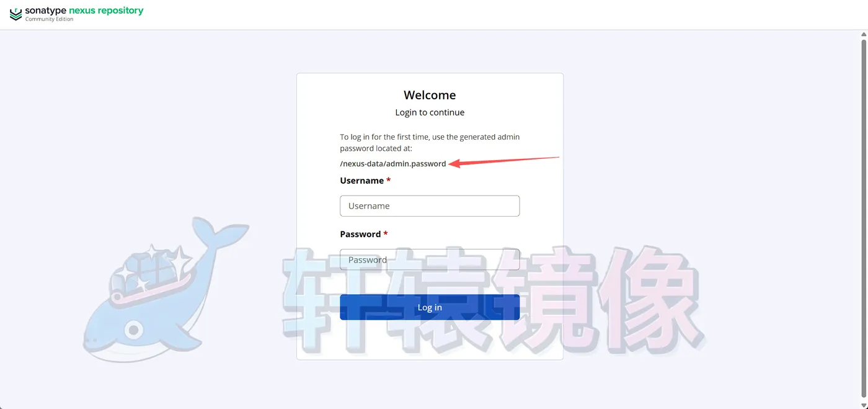Focus the Password input field
868x409 pixels.
[x=430, y=259]
